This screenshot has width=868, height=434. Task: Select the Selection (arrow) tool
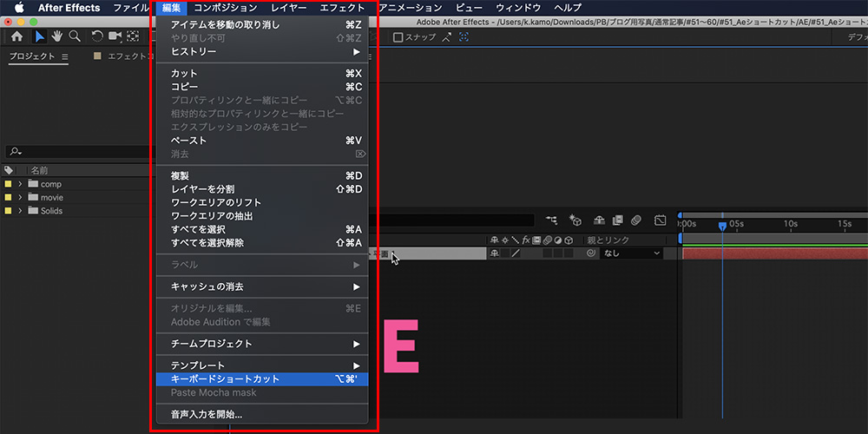(40, 36)
